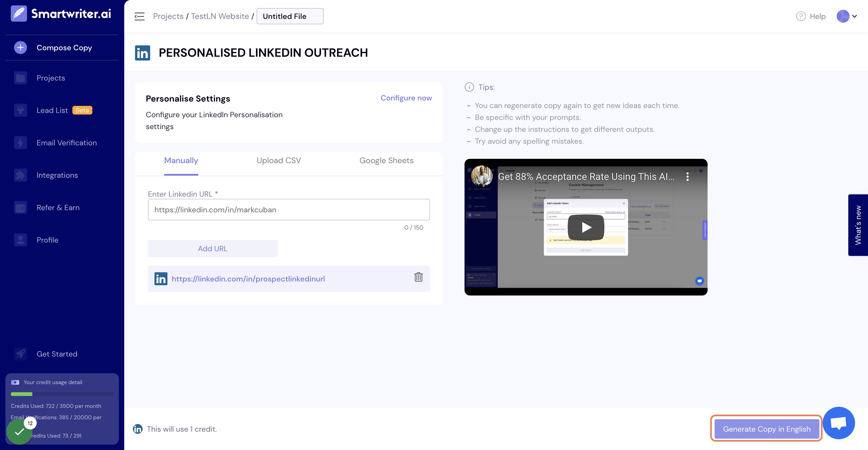This screenshot has width=868, height=450.
Task: Click the Profile person icon
Action: click(x=21, y=240)
